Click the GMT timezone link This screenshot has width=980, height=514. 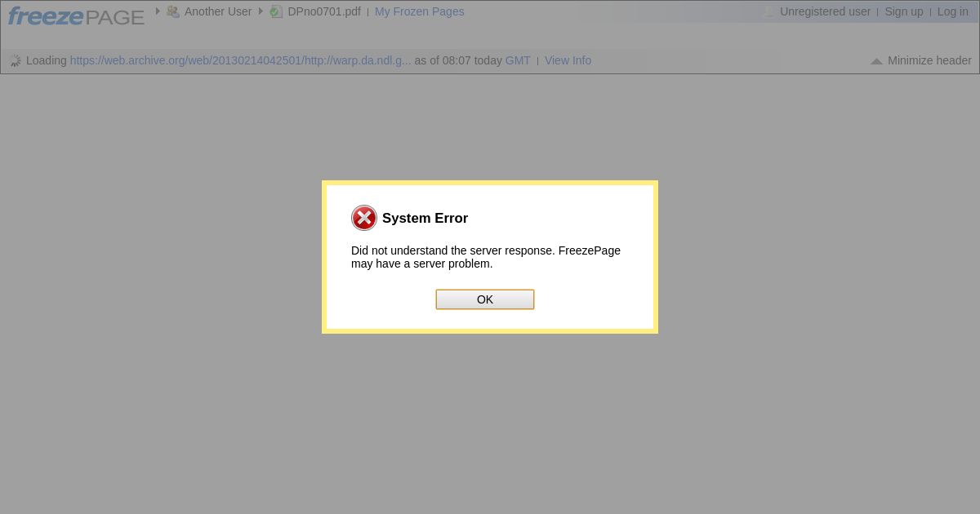[518, 60]
